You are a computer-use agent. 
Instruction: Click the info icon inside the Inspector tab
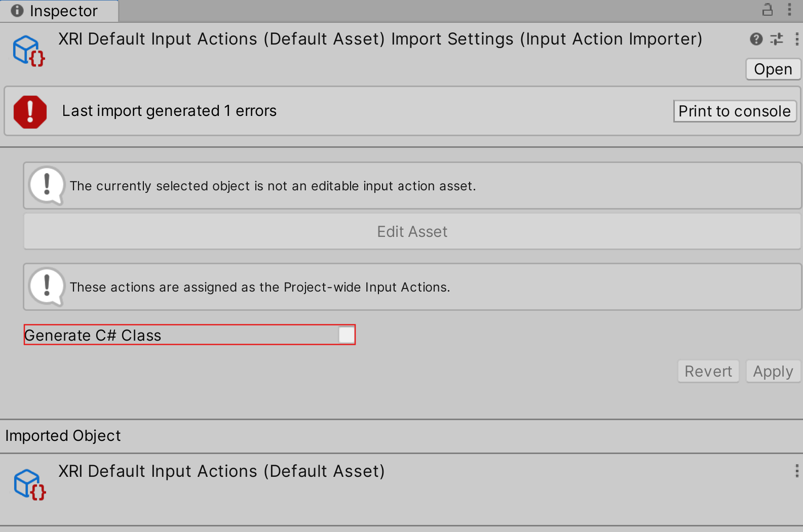coord(17,11)
